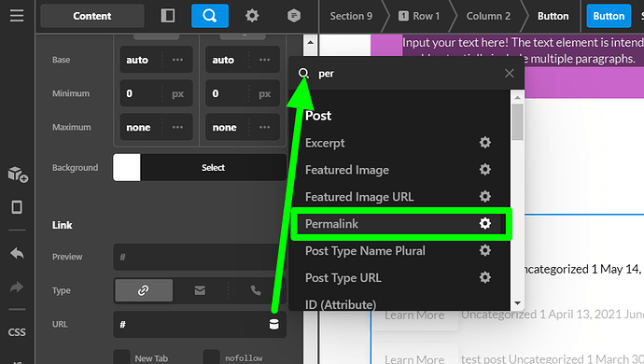Viewport: 644px width, 364px height.
Task: Toggle the responsive device preview icon
Action: 17,206
